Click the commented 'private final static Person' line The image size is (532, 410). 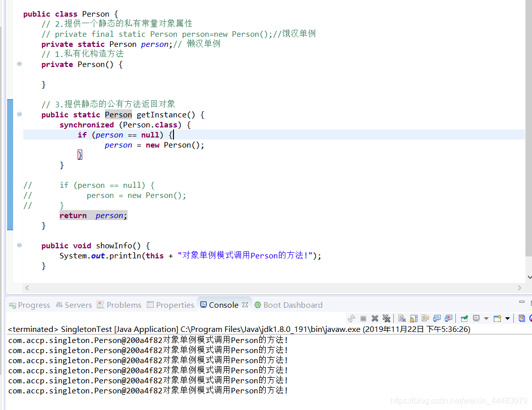(x=179, y=34)
